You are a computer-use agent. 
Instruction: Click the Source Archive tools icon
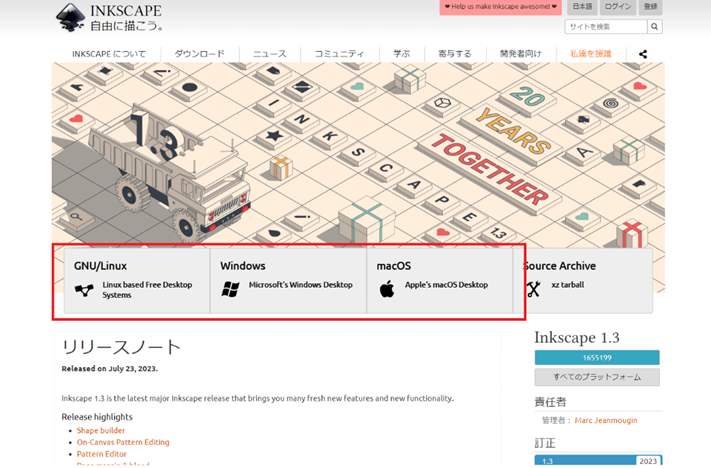(x=533, y=289)
